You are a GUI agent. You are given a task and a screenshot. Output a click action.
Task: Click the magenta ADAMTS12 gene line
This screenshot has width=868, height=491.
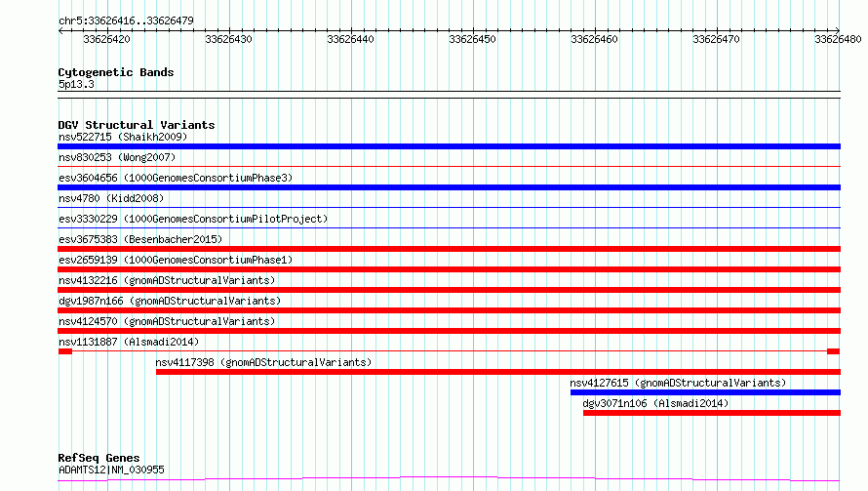click(x=449, y=479)
